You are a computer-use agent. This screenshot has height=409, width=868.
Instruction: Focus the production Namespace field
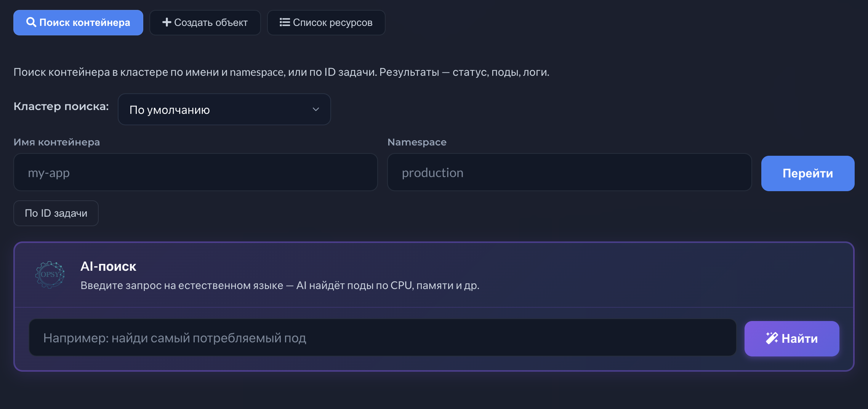[569, 172]
